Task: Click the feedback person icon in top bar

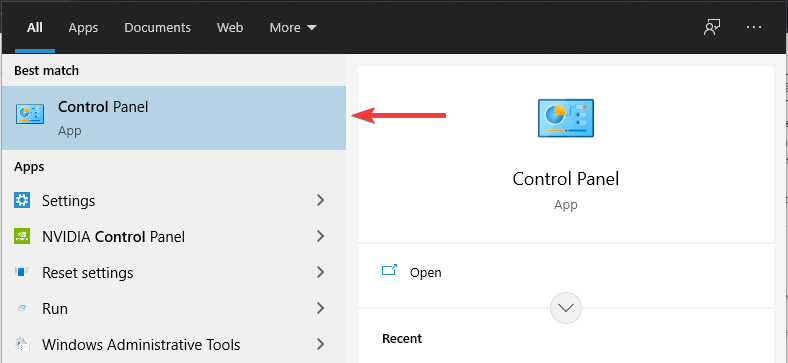Action: point(712,27)
